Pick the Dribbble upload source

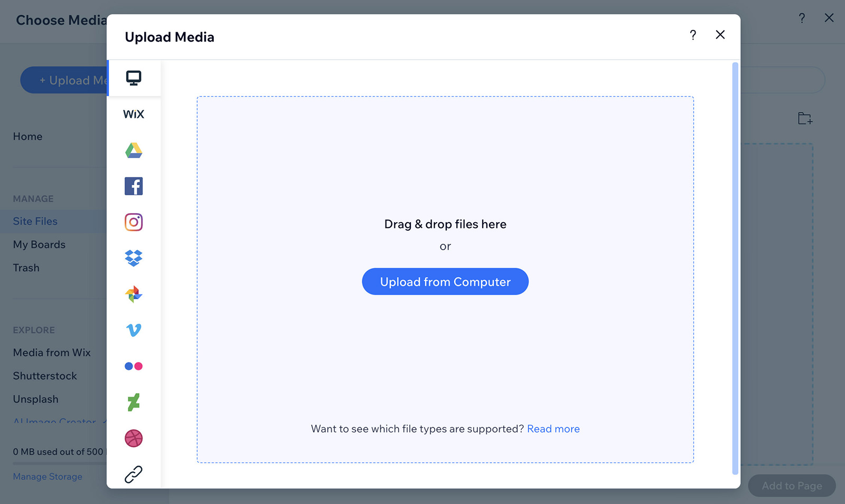(134, 438)
